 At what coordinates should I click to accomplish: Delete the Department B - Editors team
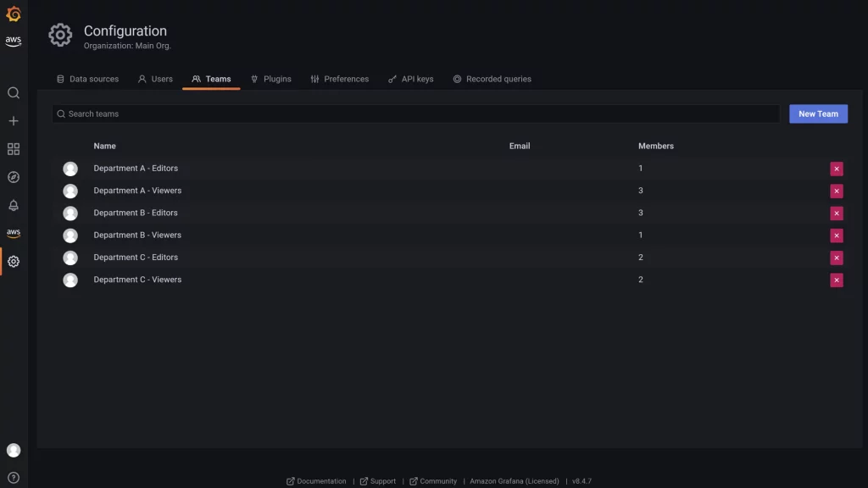coord(837,213)
